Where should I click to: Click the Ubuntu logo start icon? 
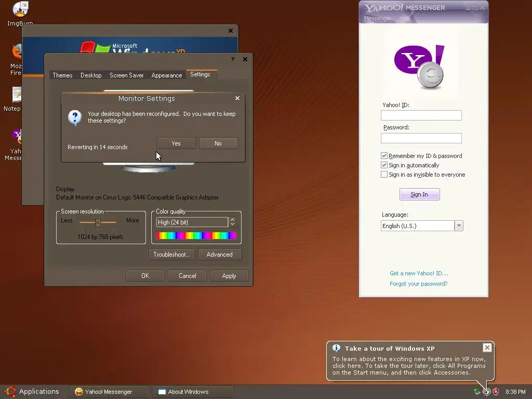10,391
